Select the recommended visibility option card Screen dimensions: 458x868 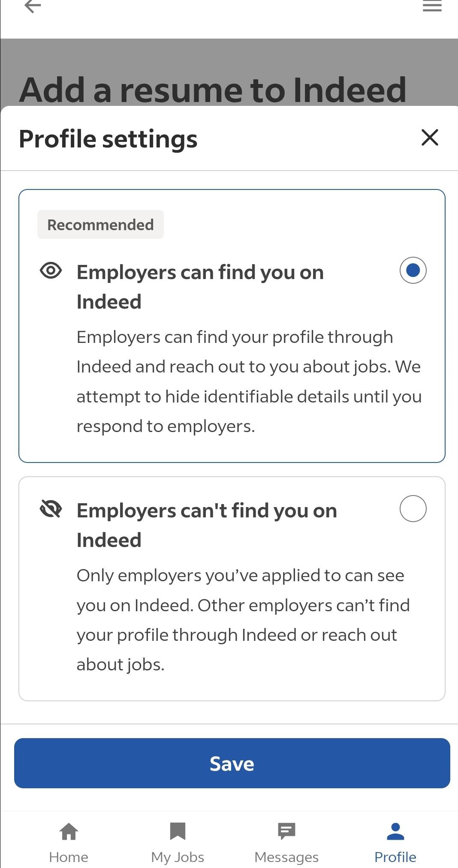(232, 325)
